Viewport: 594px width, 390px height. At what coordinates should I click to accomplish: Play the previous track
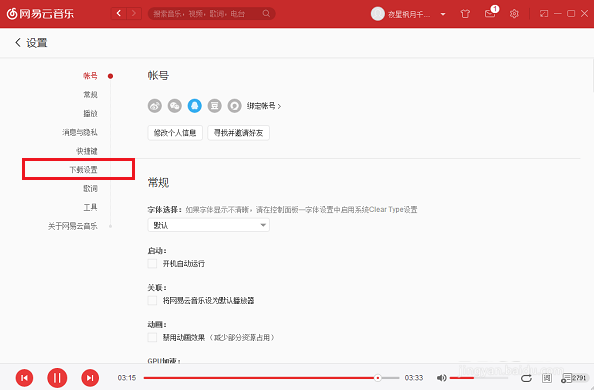click(24, 378)
